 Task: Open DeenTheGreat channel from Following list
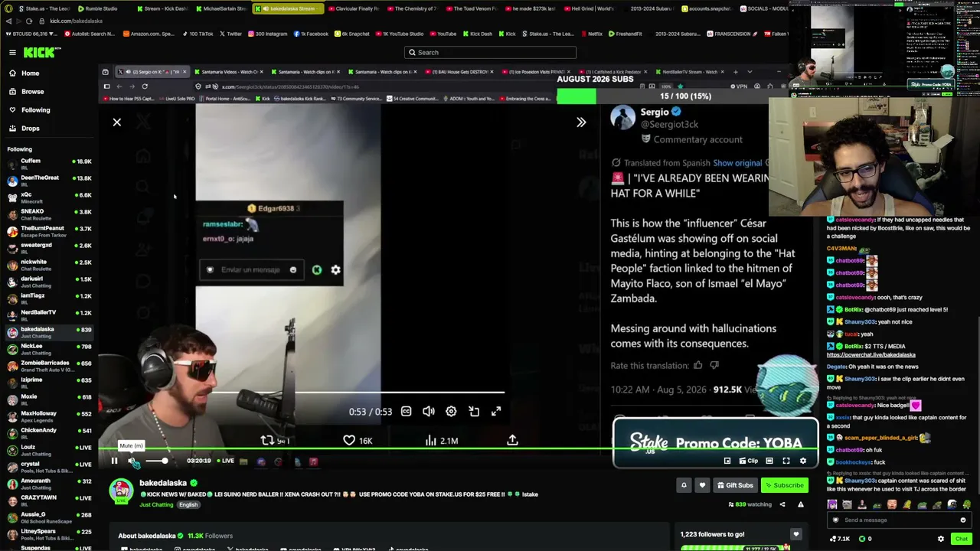[x=49, y=181]
